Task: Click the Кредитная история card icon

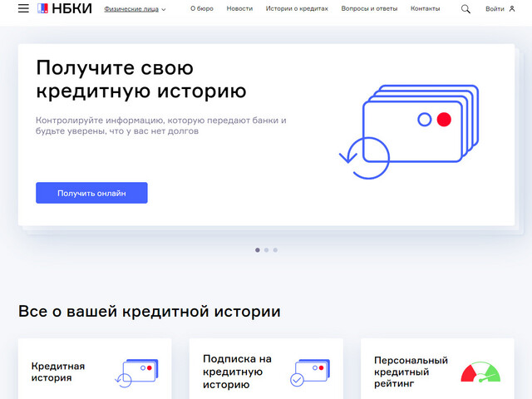Action: tap(136, 373)
